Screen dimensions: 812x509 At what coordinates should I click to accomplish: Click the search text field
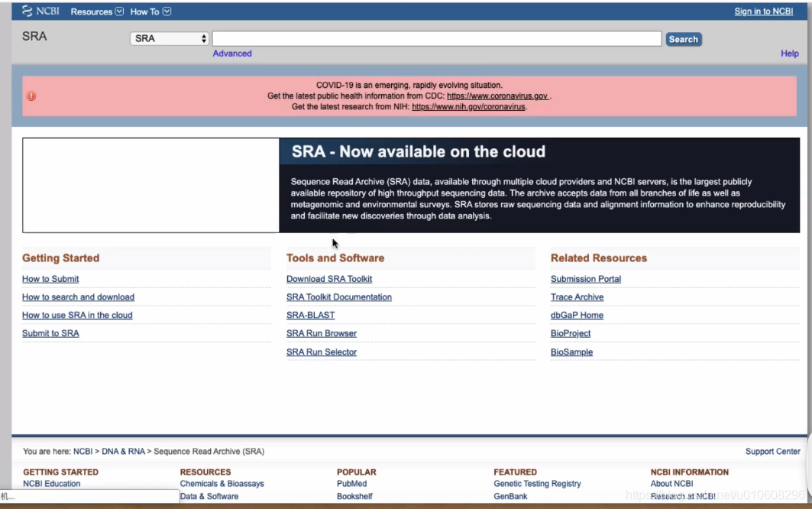click(436, 38)
